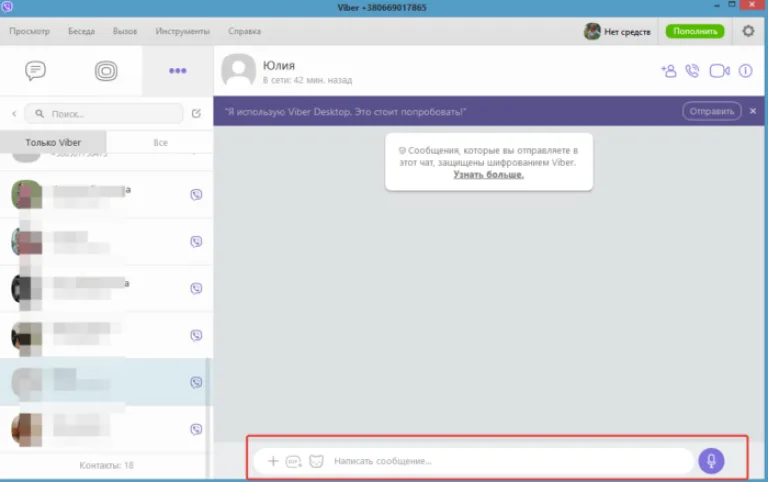Click the Пополнить button
Viewport: 768px width, 482px height.
tap(695, 31)
